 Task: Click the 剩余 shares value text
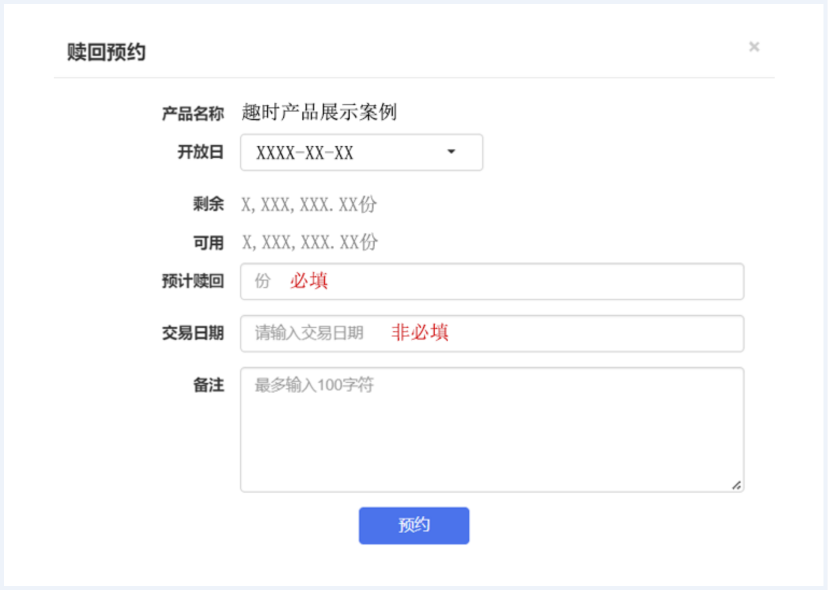(x=309, y=204)
